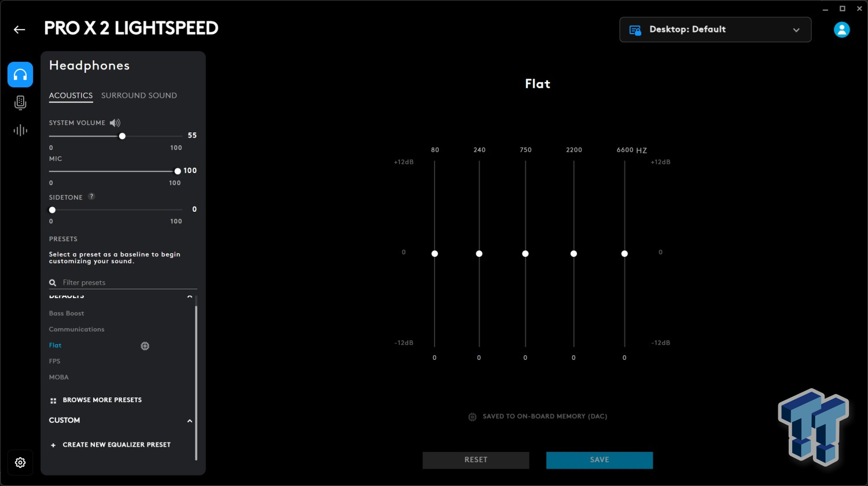Click the user account profile icon
This screenshot has width=868, height=486.
tap(841, 30)
